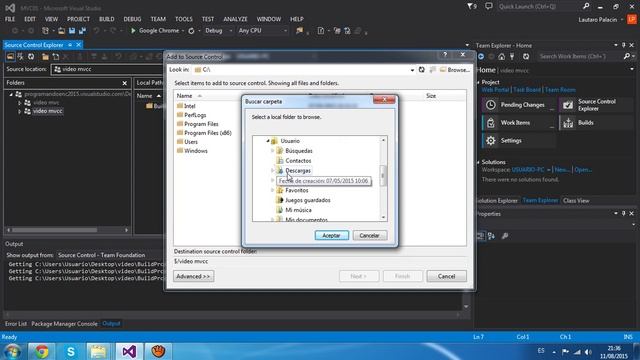
Task: Click the Windows Start button
Action: pos(12,351)
